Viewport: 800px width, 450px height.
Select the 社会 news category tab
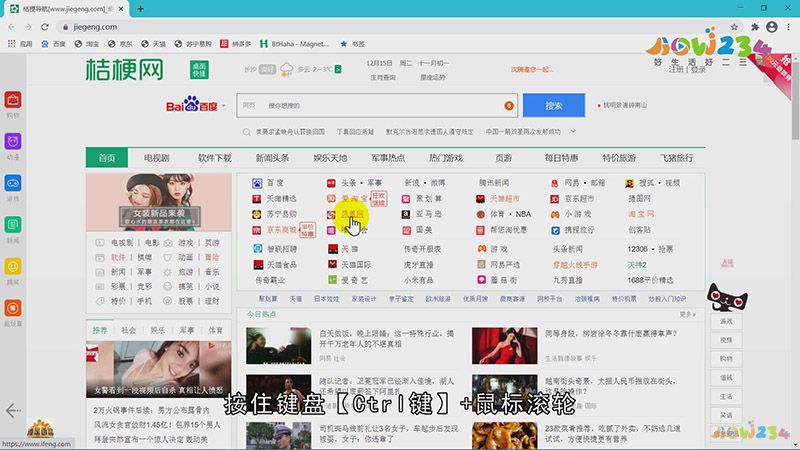(x=129, y=331)
